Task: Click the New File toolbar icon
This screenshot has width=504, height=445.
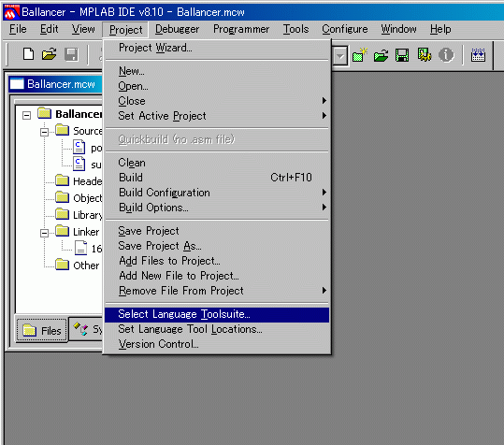Action: (x=28, y=54)
